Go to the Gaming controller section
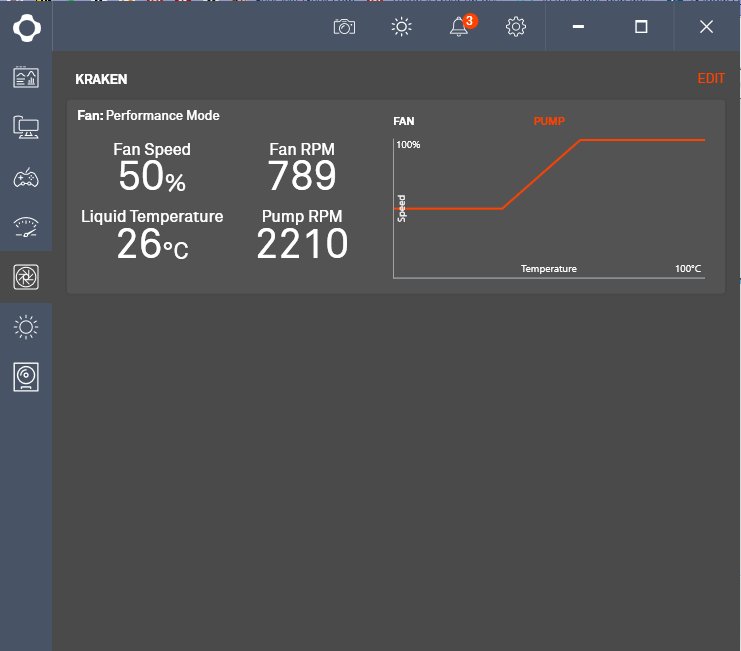Image resolution: width=741 pixels, height=651 pixels. pos(26,178)
